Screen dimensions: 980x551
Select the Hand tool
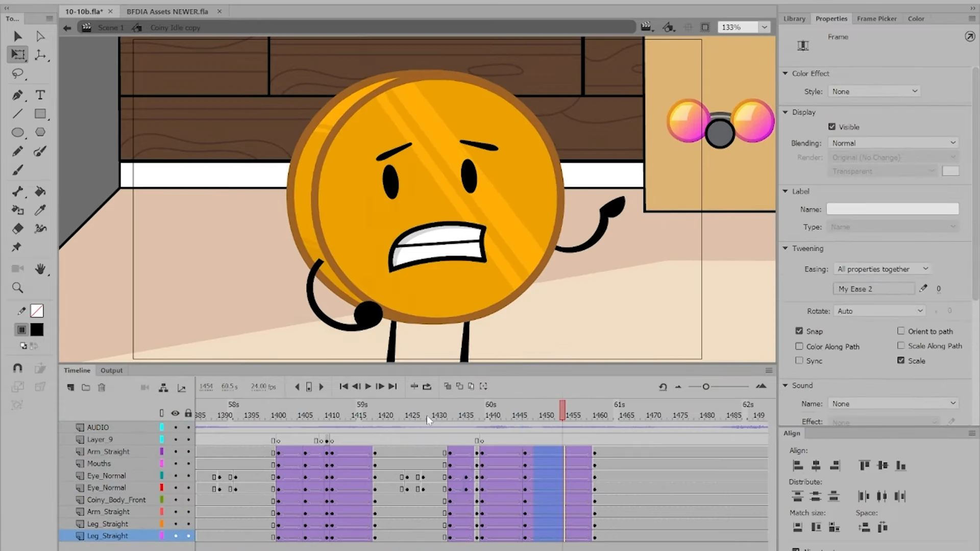40,269
